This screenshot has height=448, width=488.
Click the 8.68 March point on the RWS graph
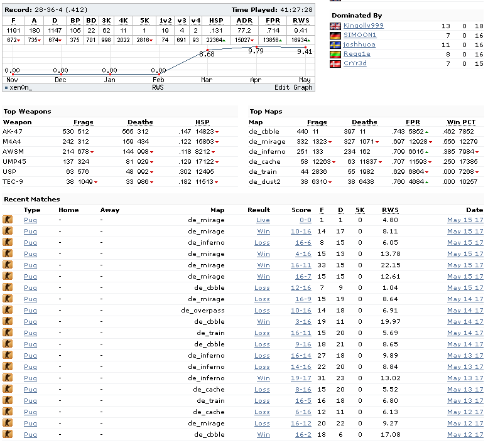(208, 50)
